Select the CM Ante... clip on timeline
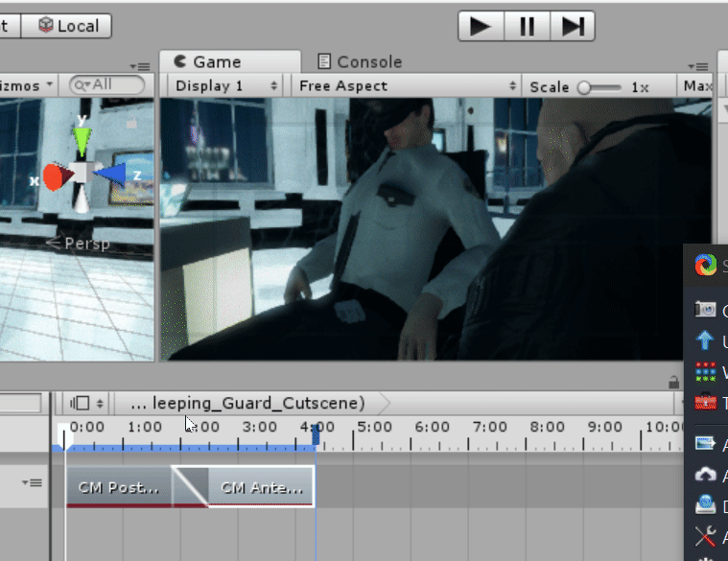 pos(262,486)
